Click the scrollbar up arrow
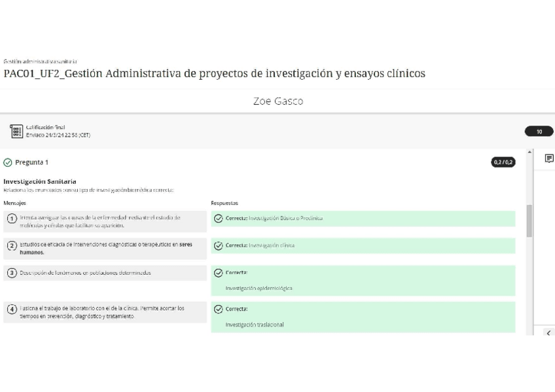 529,151
